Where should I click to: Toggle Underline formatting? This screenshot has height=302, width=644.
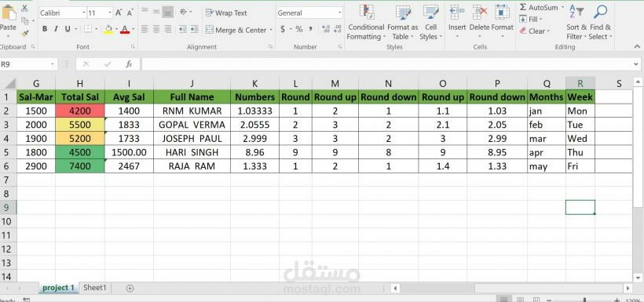[67, 29]
